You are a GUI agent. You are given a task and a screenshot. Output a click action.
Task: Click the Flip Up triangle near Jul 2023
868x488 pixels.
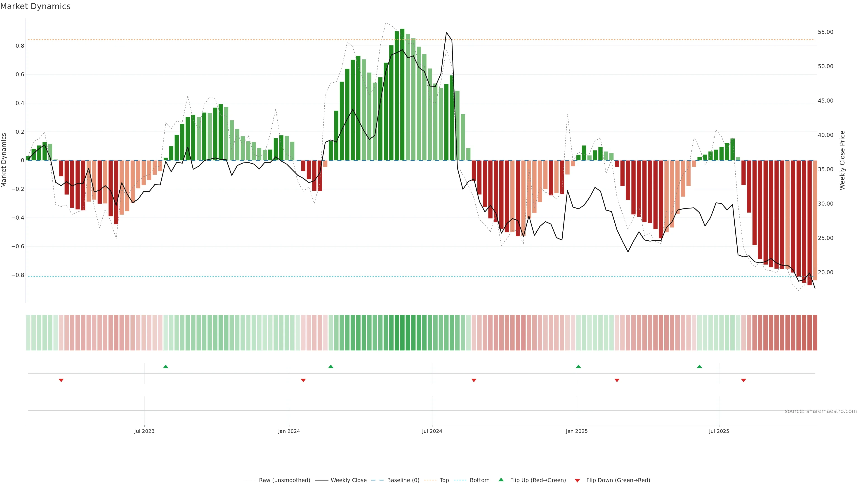coord(165,366)
